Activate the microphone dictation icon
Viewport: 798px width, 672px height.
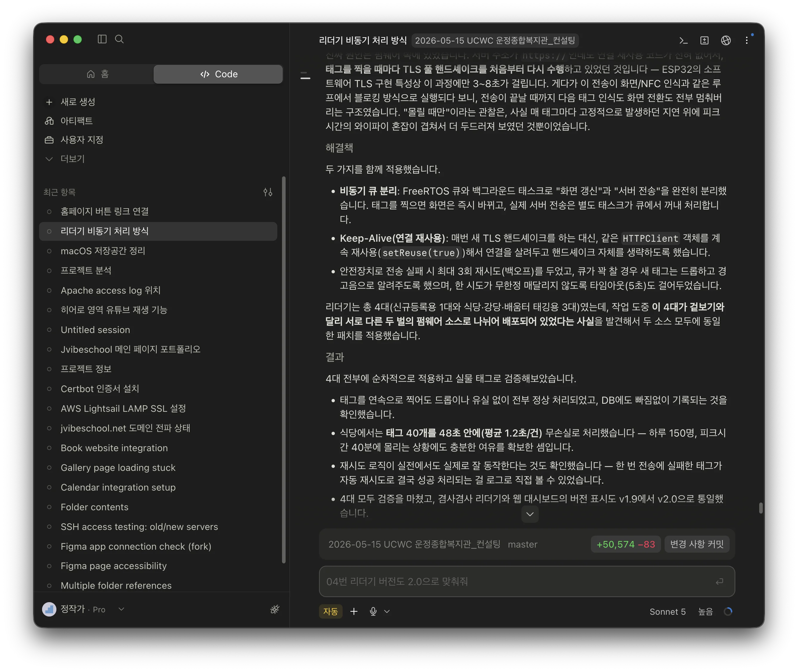373,611
